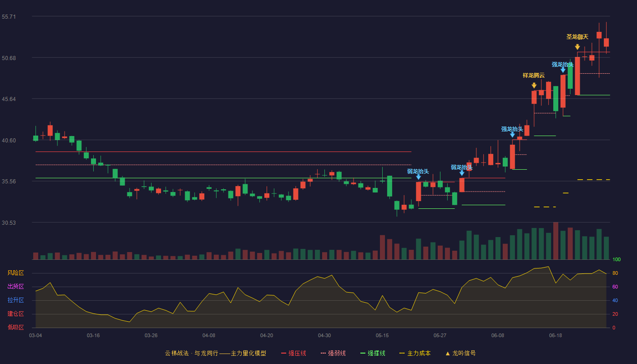Toggle the 龙吟信号 legend entry
637x364 pixels.
[x=460, y=353]
